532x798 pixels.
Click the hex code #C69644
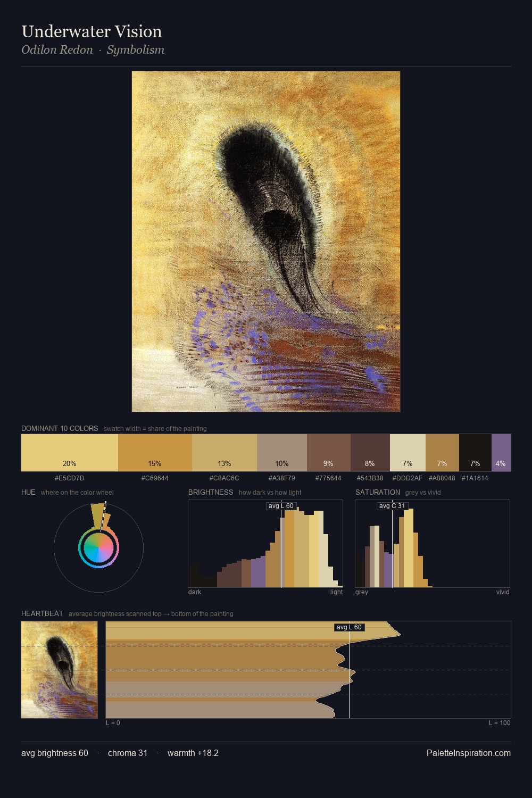point(155,478)
